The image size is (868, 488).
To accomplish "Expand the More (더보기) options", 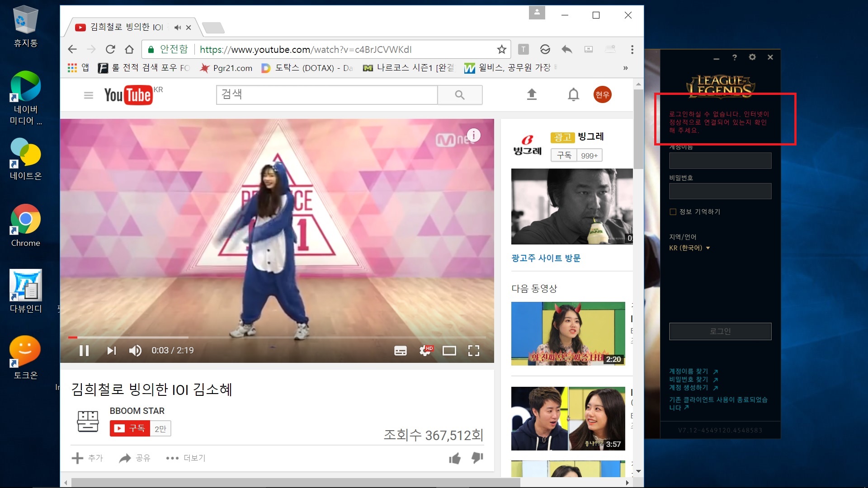I will pyautogui.click(x=186, y=458).
